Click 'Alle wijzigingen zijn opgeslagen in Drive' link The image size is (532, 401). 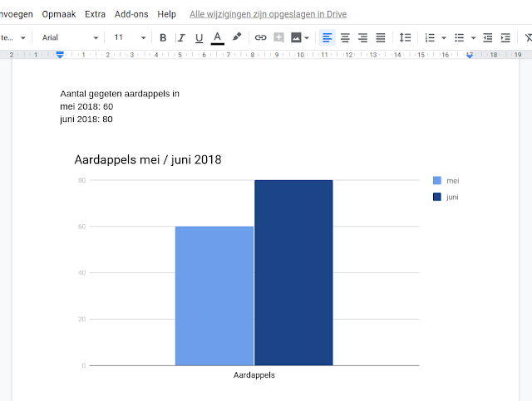(x=268, y=14)
